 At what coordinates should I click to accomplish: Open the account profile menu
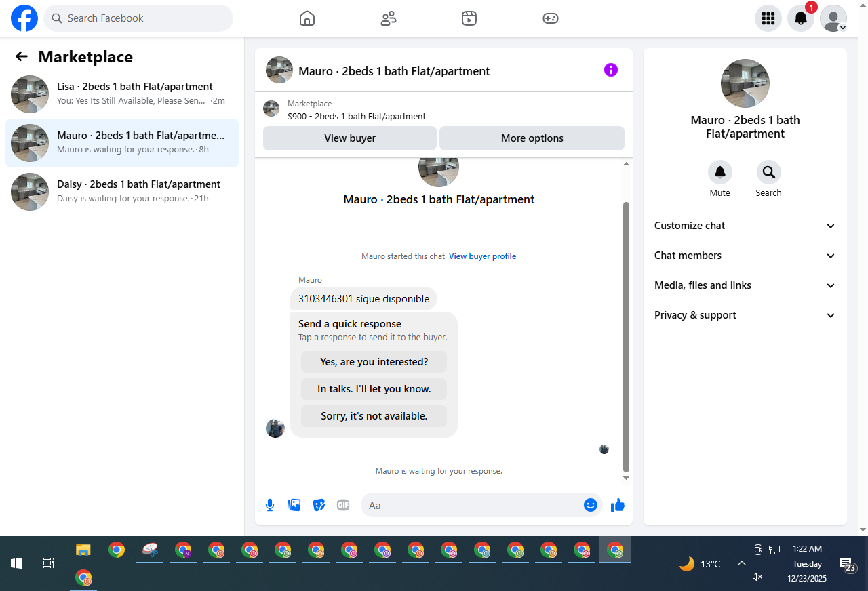coord(833,18)
